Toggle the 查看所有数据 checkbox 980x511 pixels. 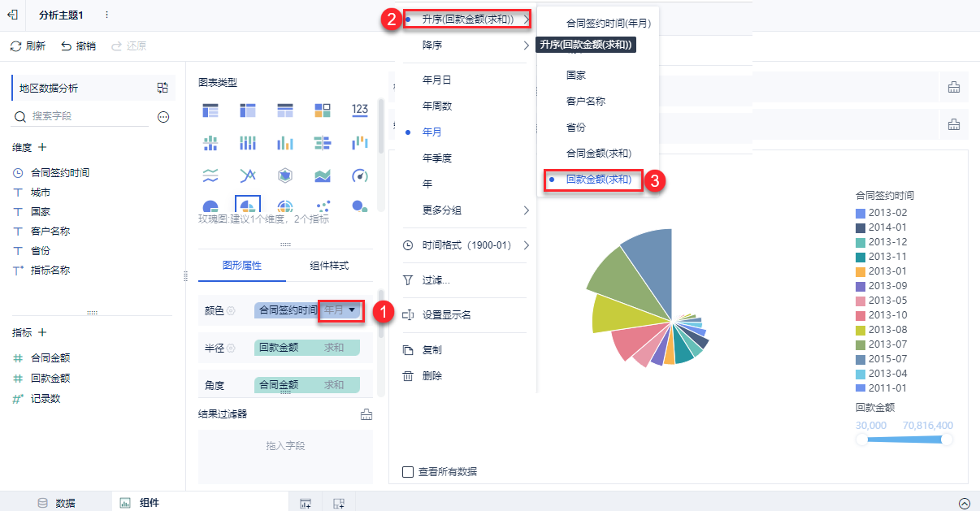pos(408,471)
